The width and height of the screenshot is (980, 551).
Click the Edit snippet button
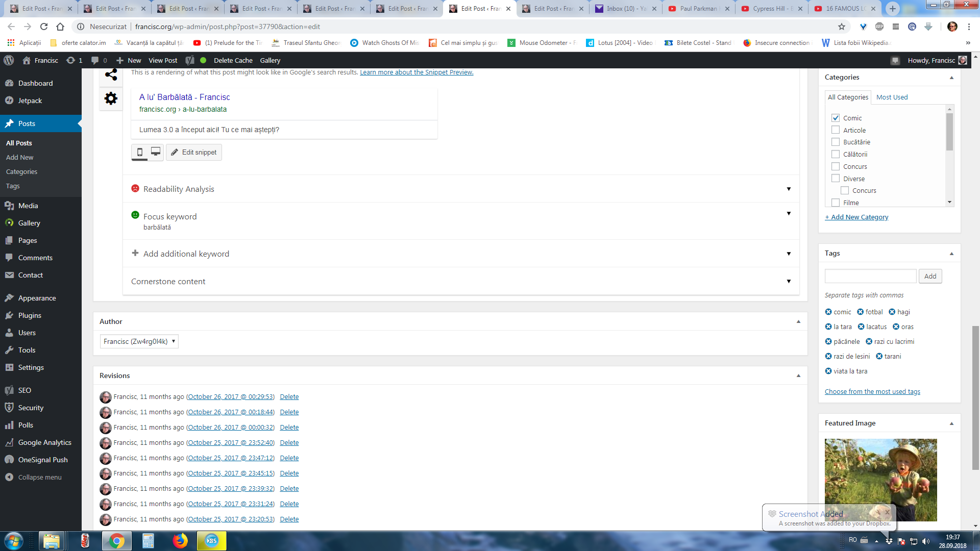click(194, 152)
